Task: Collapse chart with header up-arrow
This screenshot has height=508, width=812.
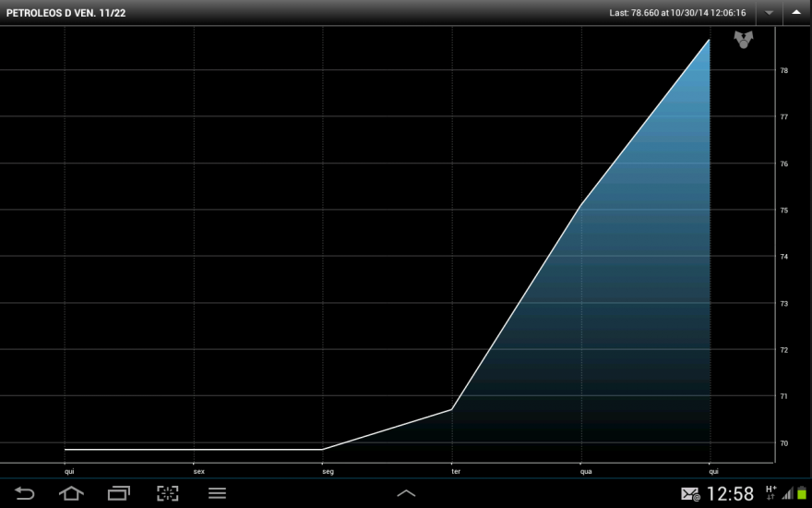Action: click(796, 12)
